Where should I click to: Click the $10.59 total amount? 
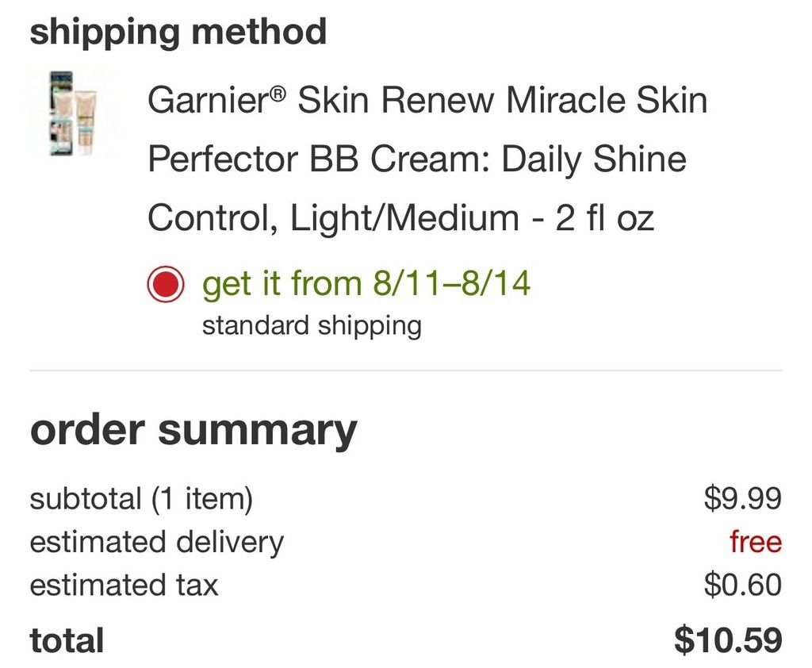(x=728, y=640)
